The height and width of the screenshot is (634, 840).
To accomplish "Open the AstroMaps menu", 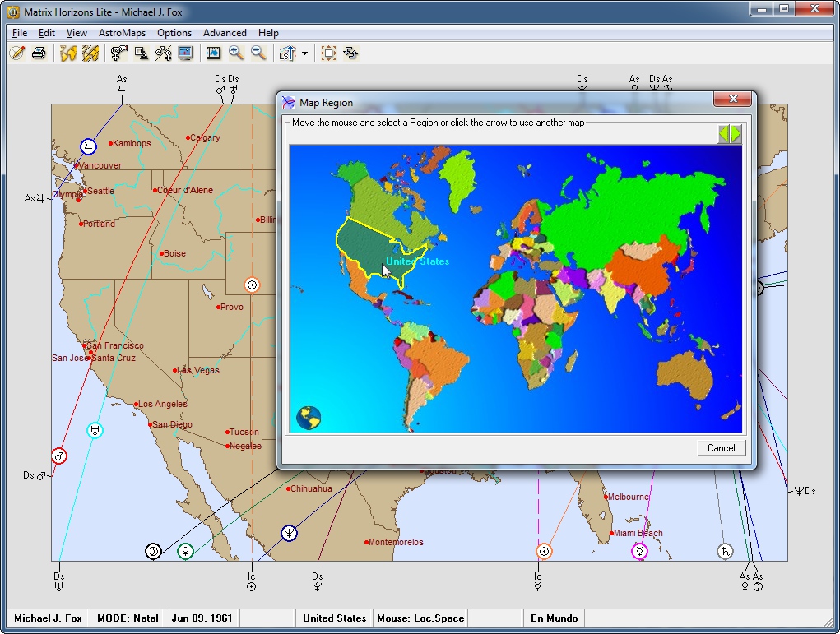I will click(122, 33).
